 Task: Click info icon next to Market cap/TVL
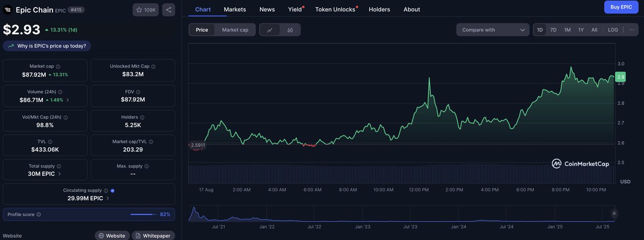pos(151,142)
